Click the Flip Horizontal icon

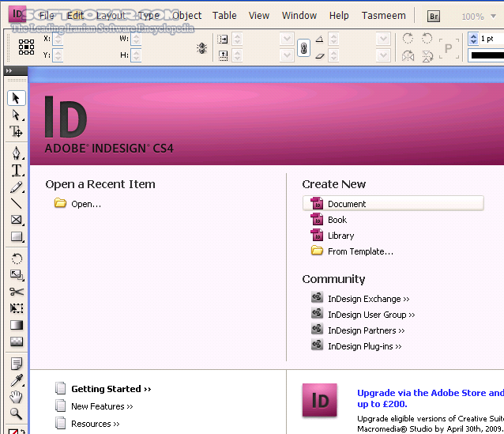point(408,56)
